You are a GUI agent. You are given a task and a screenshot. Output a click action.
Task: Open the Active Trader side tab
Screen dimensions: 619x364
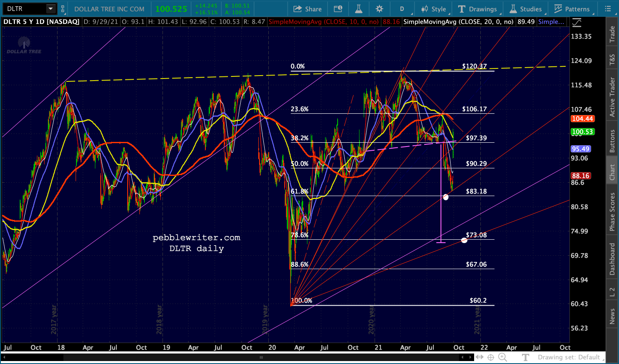point(612,97)
